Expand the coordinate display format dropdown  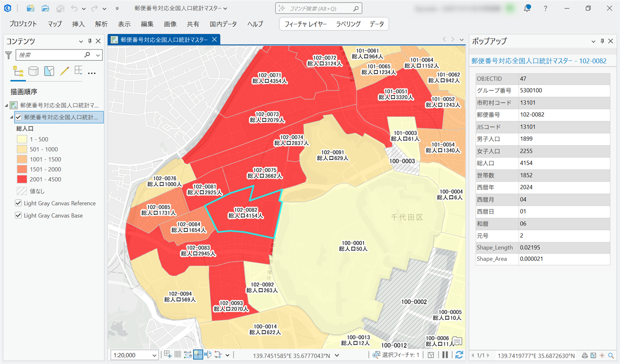coord(337,355)
